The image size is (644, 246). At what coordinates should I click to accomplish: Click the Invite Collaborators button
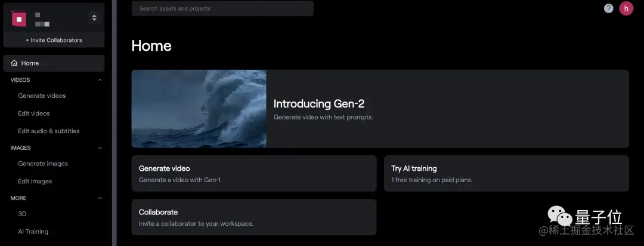pyautogui.click(x=54, y=40)
